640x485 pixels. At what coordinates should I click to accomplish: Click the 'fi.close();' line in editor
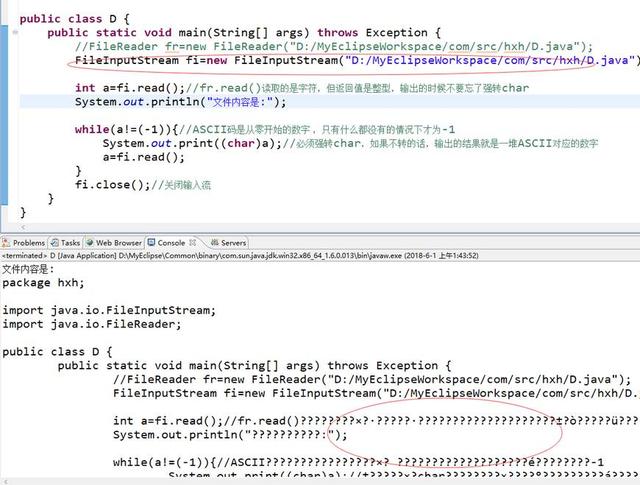pos(142,185)
